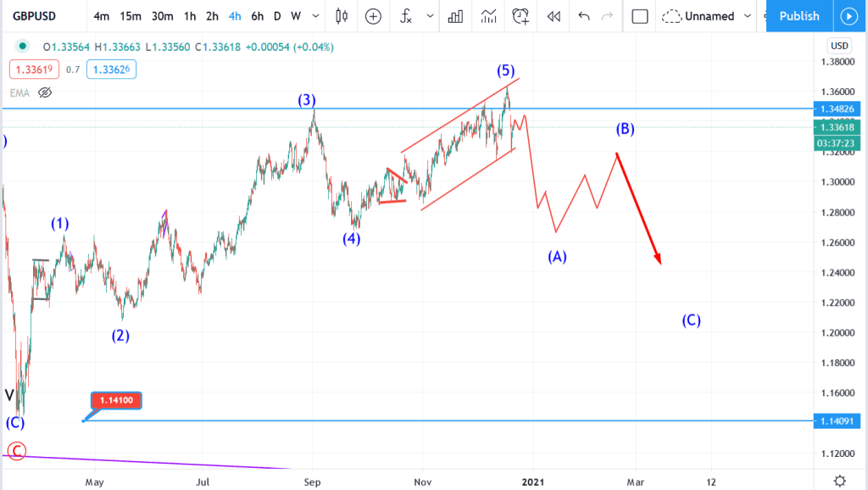Click the blue Publish button
The width and height of the screenshot is (868, 490).
[799, 16]
